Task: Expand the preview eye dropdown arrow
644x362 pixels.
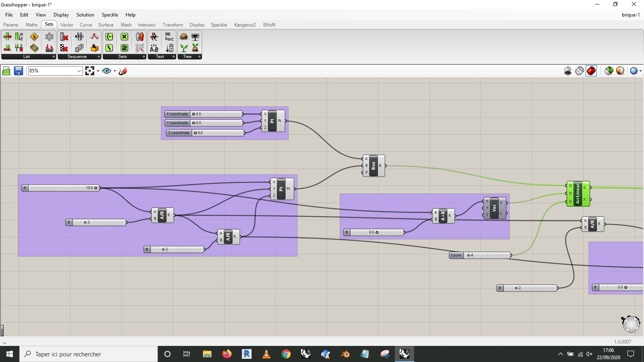Action: pyautogui.click(x=115, y=71)
